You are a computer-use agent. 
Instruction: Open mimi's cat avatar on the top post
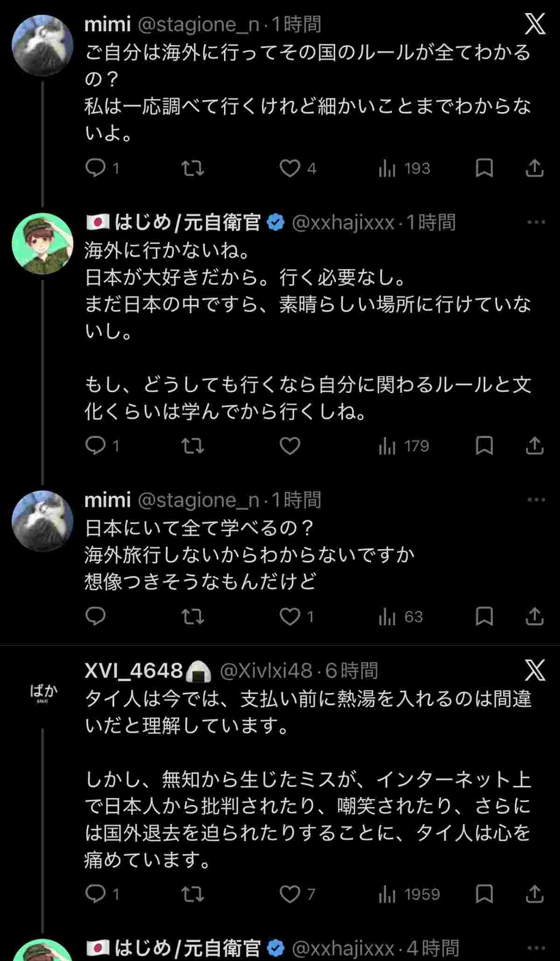[42, 45]
